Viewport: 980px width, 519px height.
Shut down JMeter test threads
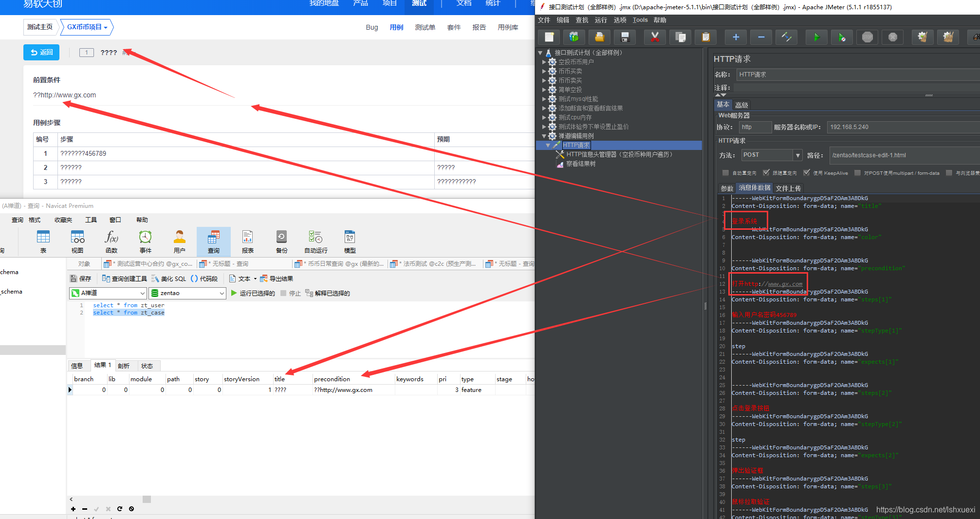coord(893,37)
